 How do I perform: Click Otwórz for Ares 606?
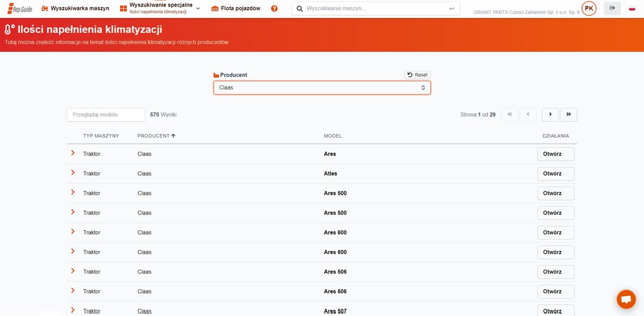point(556,292)
